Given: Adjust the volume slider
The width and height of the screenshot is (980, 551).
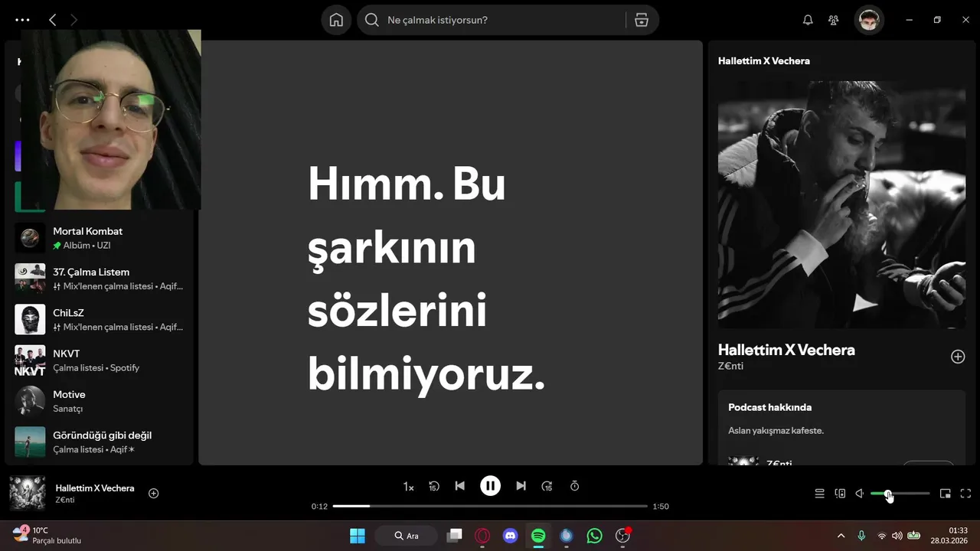Looking at the screenshot, I should 900,494.
